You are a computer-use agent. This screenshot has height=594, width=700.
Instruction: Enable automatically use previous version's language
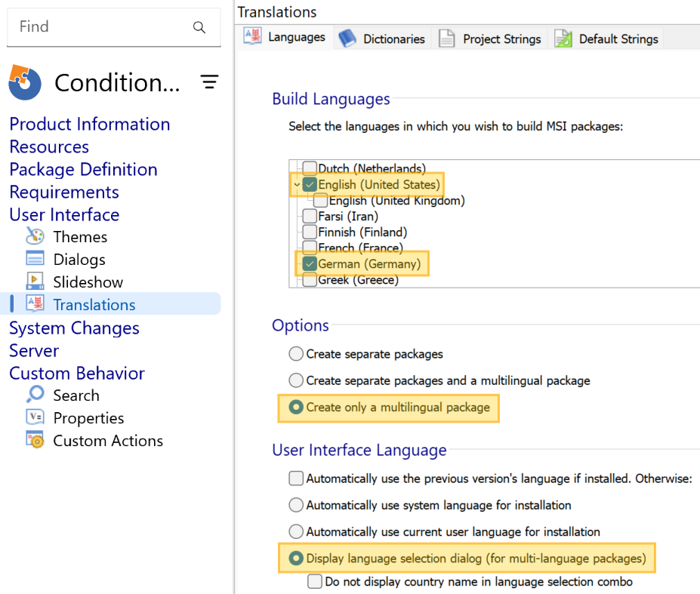[296, 478]
